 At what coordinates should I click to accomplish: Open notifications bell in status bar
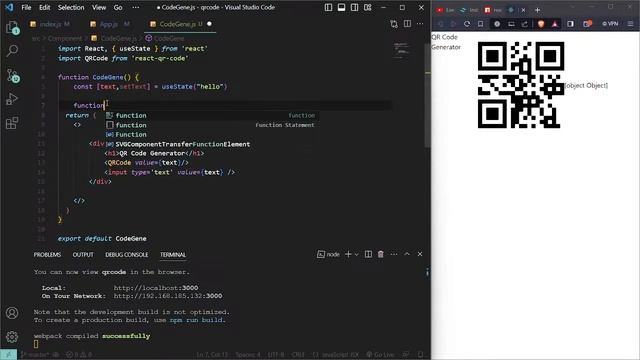pos(421,355)
